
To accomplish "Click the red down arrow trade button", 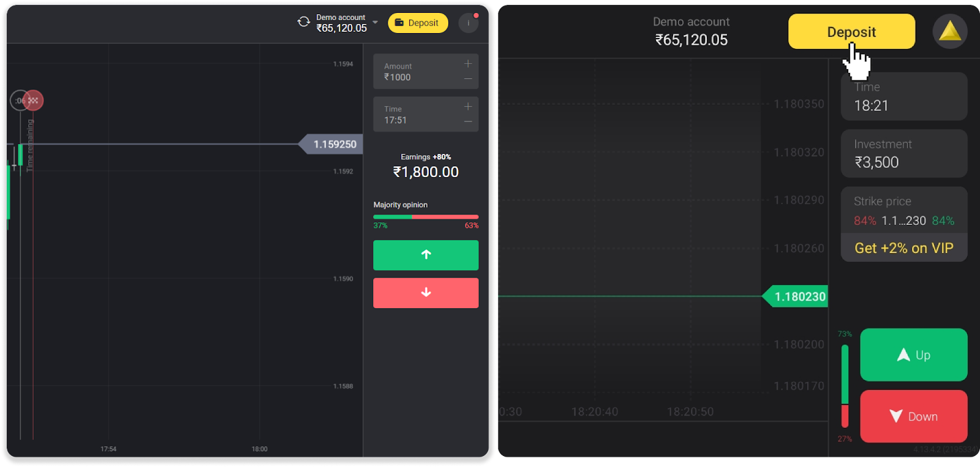I will [426, 293].
